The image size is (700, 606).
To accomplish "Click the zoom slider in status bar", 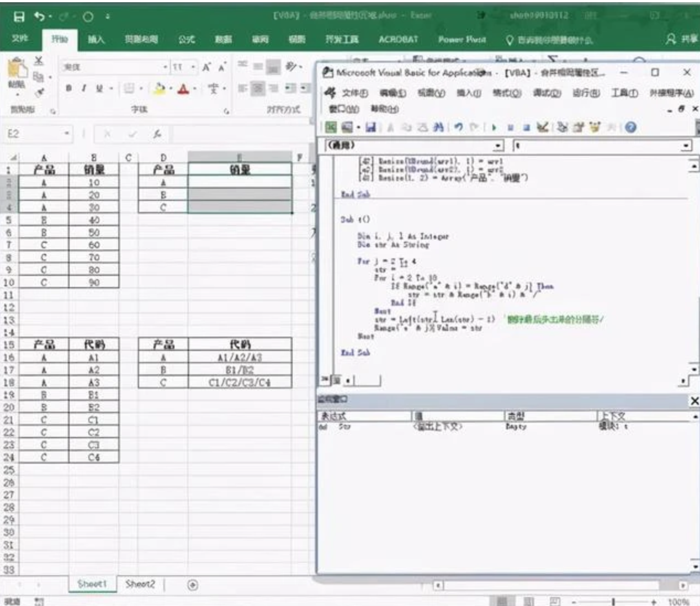I will tap(613, 602).
